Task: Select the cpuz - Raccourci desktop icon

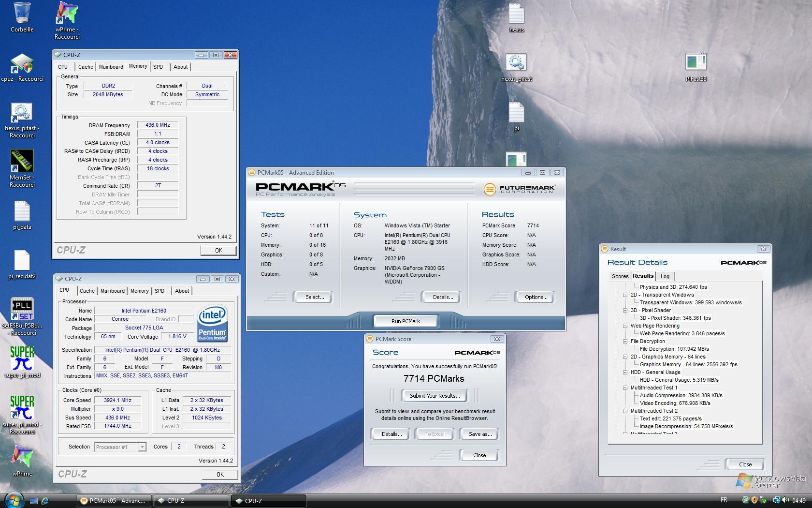Action: pyautogui.click(x=22, y=64)
